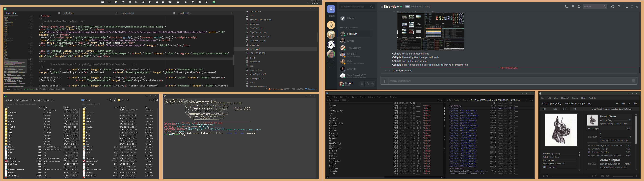Open Playback menu in music player
This screenshot has height=181, width=644.
point(565,98)
